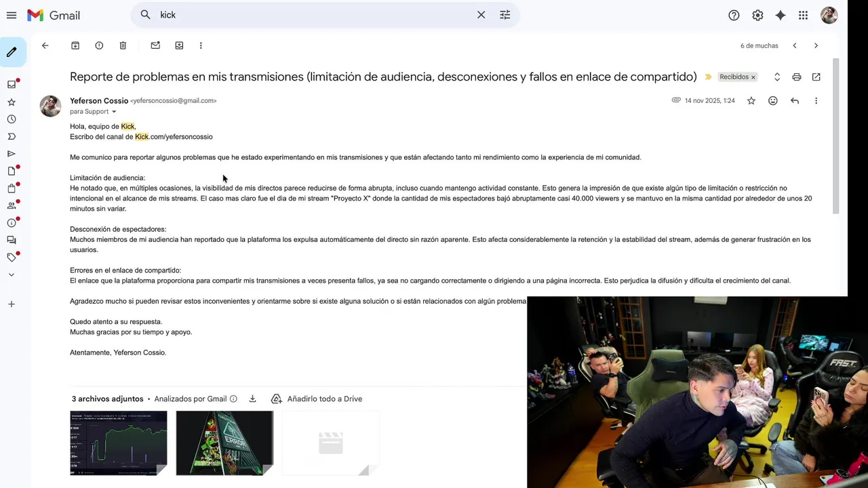Open Social people icon in sidebar
Screen dimensions: 868x488
coord(12,205)
